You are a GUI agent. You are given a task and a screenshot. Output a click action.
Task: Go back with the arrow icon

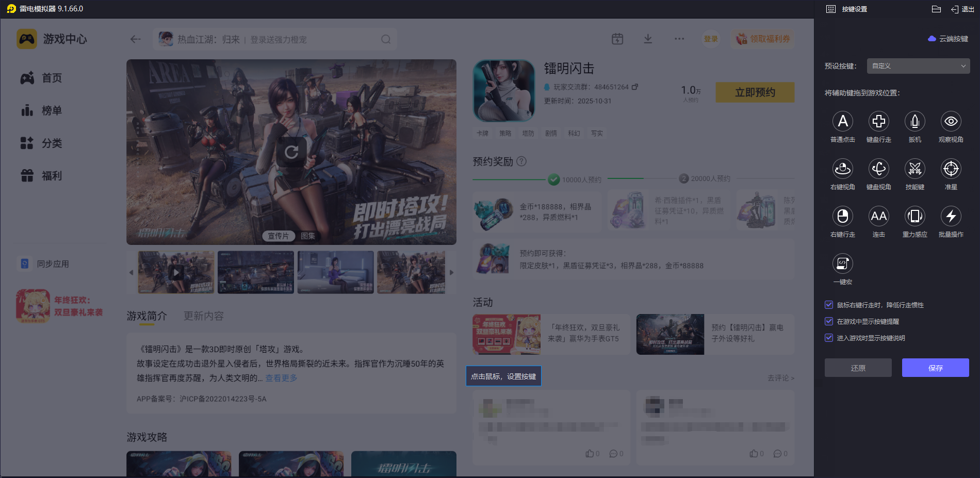[136, 40]
